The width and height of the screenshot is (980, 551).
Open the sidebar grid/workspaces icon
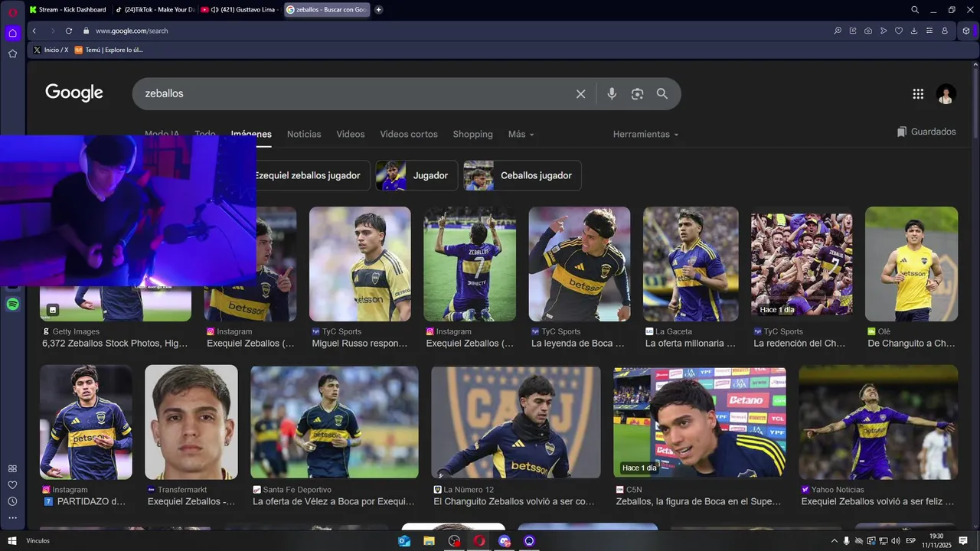[12, 468]
